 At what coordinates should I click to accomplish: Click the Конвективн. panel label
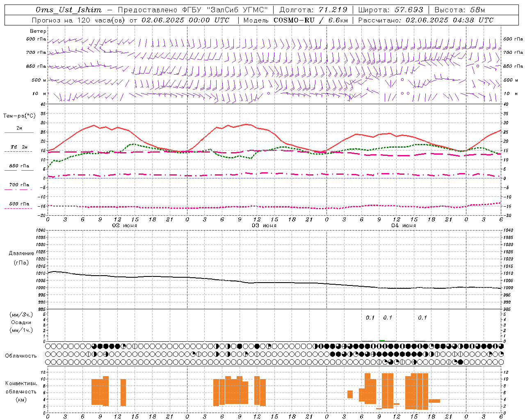click(21, 383)
